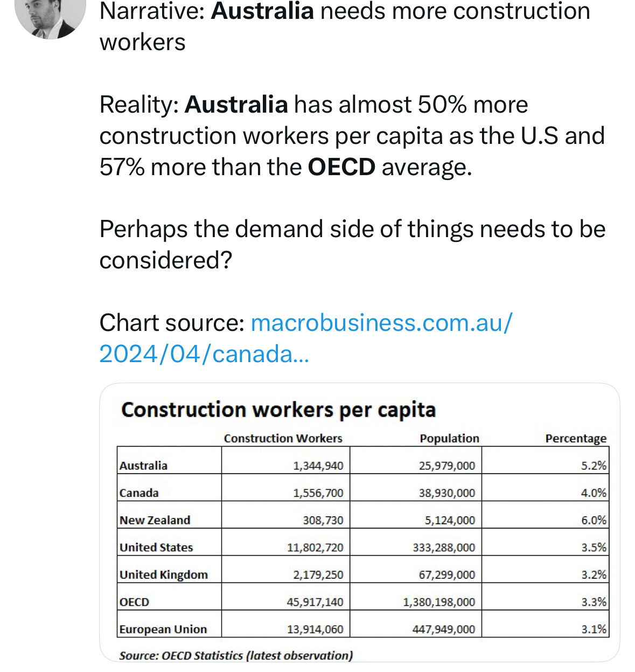Viewport: 635px width, 672px height.
Task: Click the Percentage column header
Action: click(576, 439)
